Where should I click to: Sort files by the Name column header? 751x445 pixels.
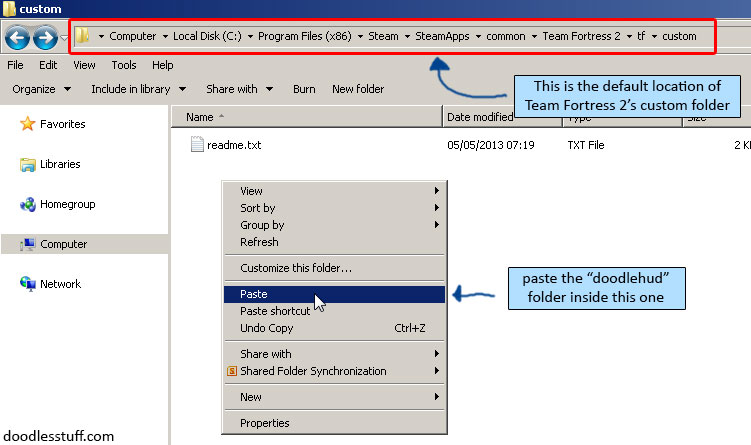click(x=200, y=117)
